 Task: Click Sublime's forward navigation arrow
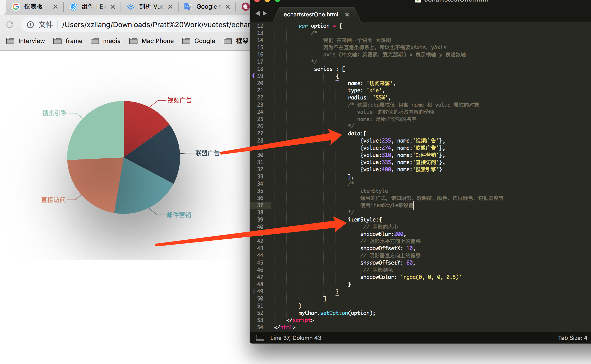(265, 13)
